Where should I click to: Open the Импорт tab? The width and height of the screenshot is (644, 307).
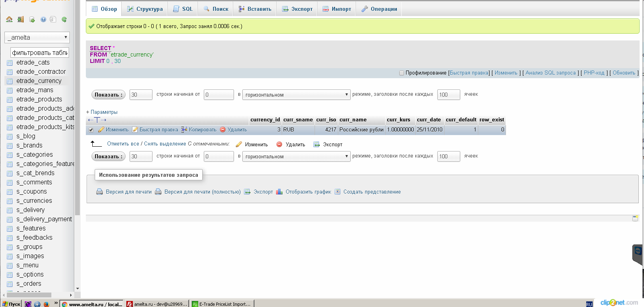coord(337,9)
